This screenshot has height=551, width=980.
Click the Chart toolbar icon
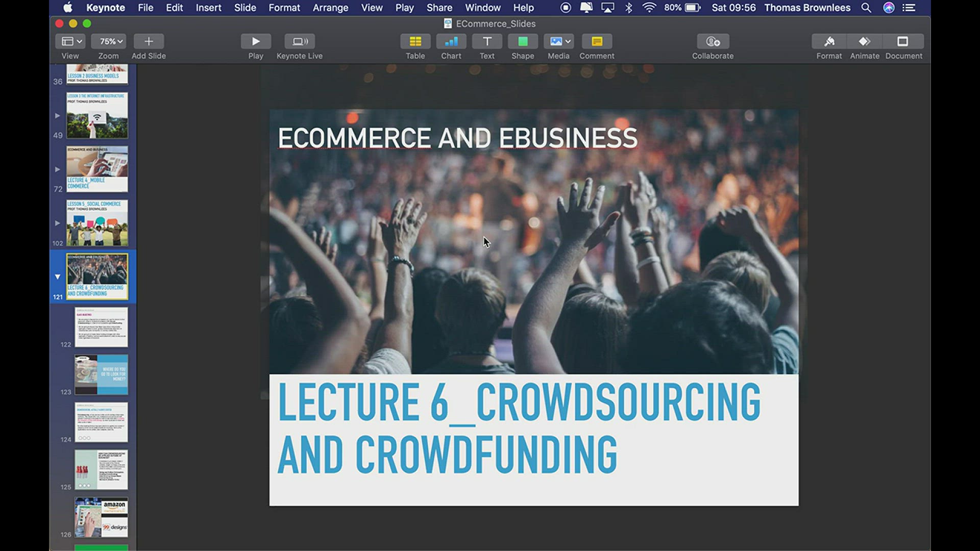pos(451,41)
